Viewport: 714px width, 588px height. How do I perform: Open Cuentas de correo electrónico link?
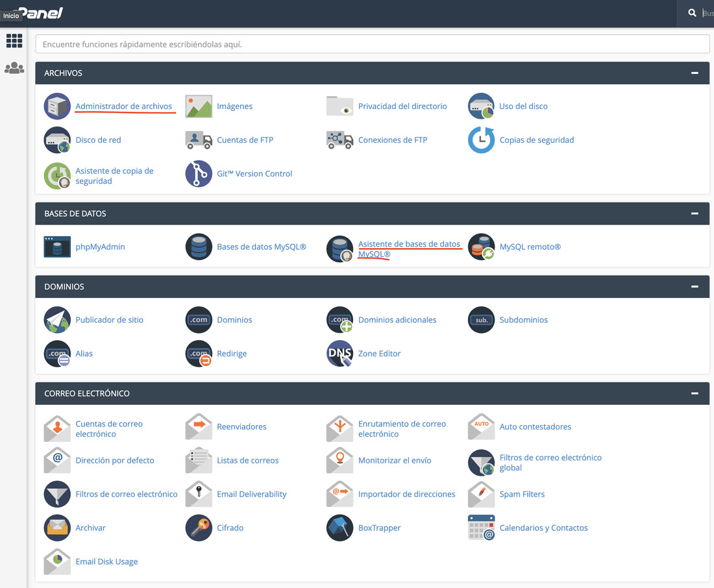(x=109, y=429)
